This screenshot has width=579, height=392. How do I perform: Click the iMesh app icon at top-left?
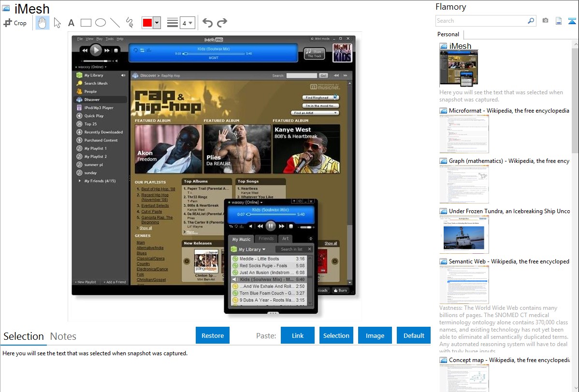6,8
